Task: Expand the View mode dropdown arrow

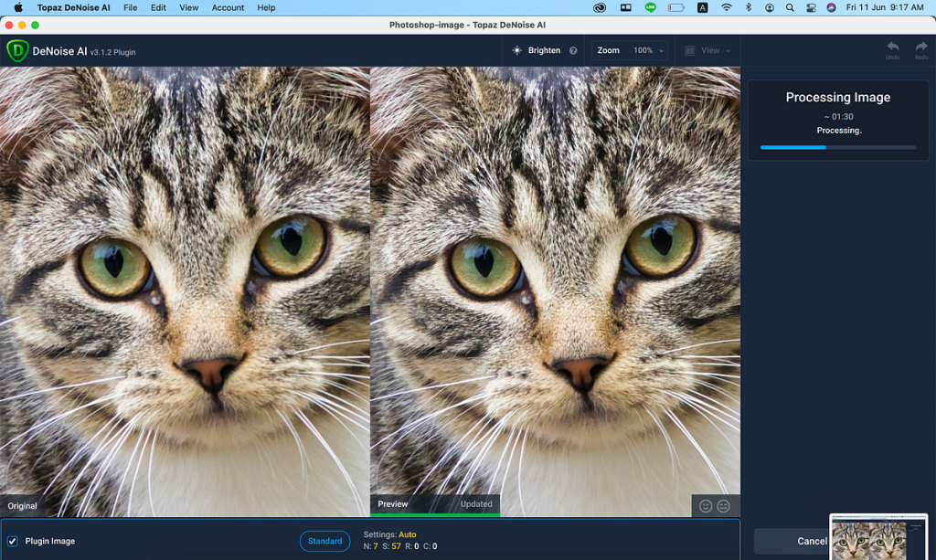Action: [x=729, y=51]
